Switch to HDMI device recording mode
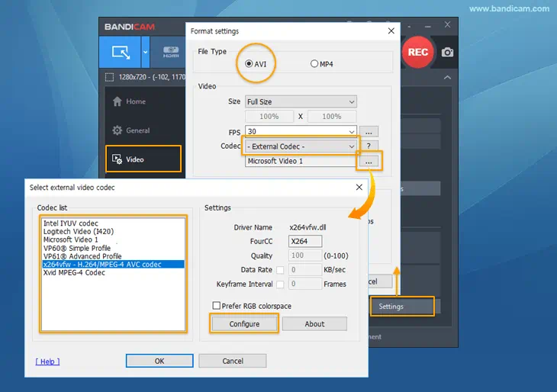Viewport: 557px width, 392px height. 171,52
